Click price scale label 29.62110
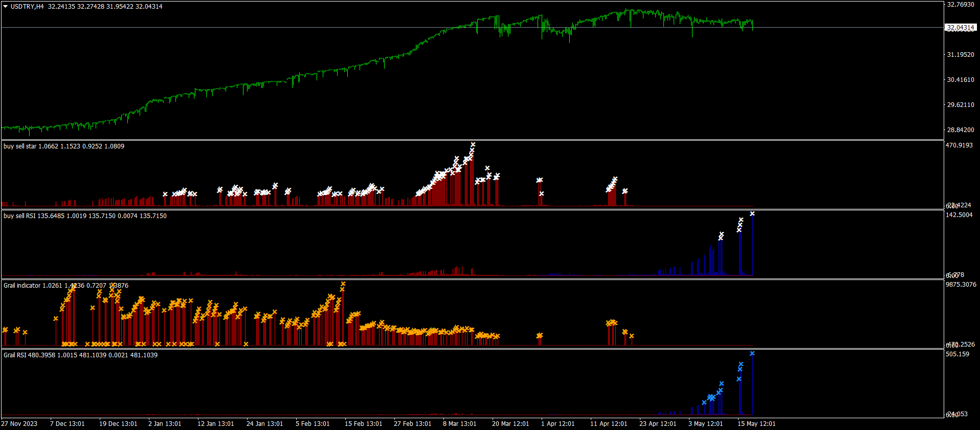The image size is (980, 430). click(961, 104)
